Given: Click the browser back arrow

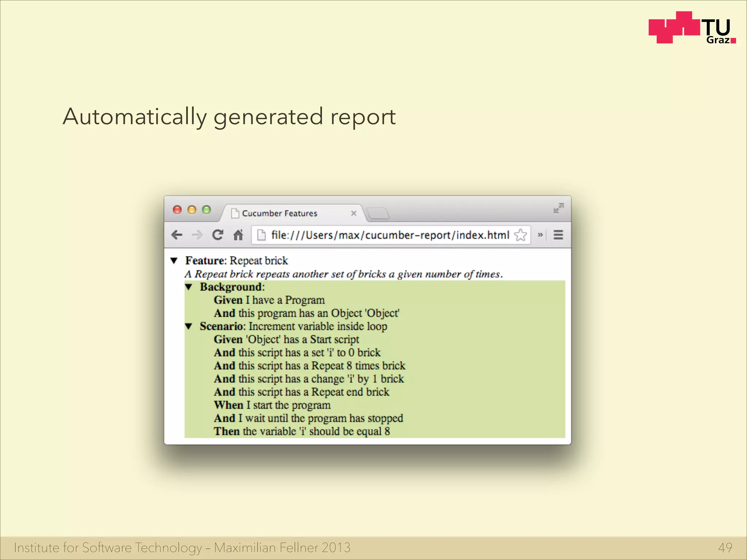Looking at the screenshot, I should pos(177,235).
